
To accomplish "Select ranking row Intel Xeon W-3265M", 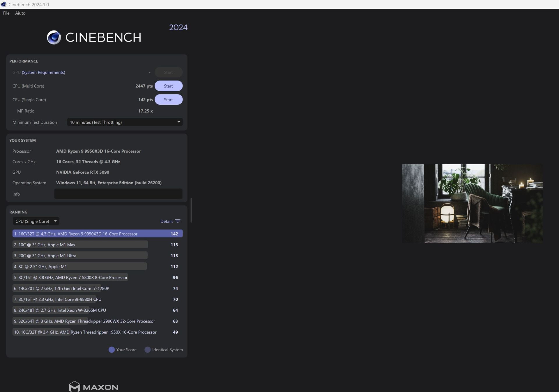I will [98, 310].
